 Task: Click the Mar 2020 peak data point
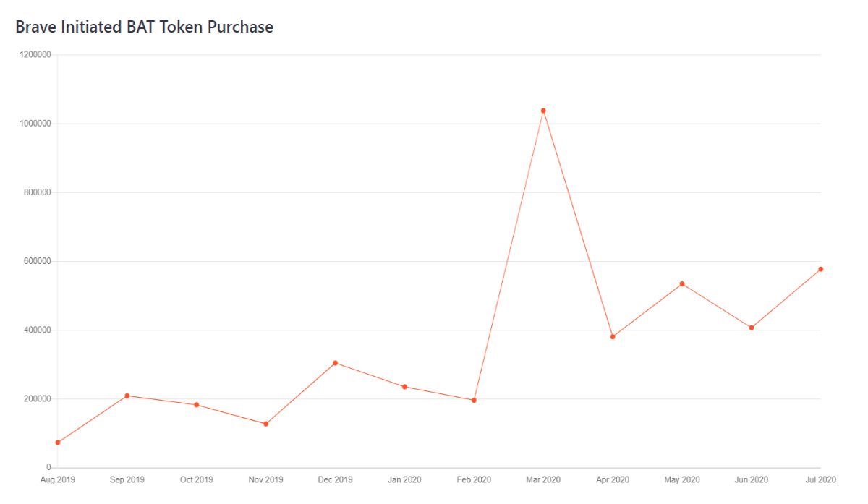coord(543,111)
